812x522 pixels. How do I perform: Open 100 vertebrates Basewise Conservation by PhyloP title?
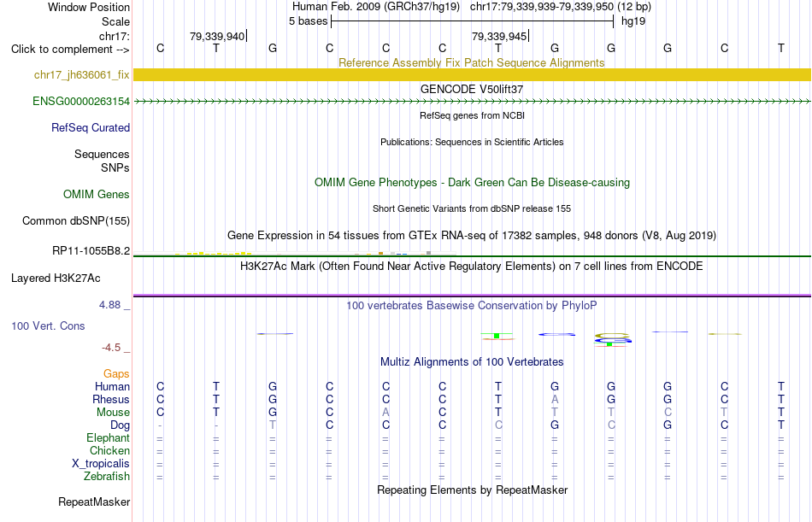coord(472,306)
